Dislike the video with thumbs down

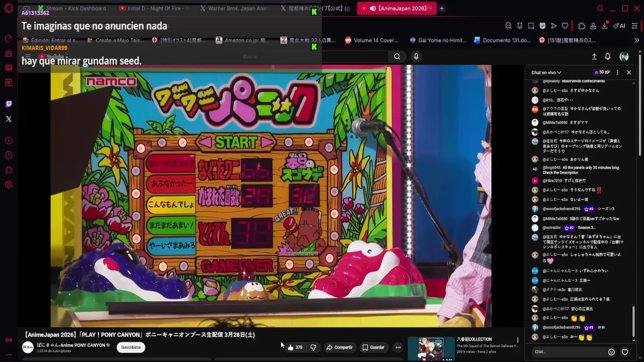pyautogui.click(x=313, y=347)
